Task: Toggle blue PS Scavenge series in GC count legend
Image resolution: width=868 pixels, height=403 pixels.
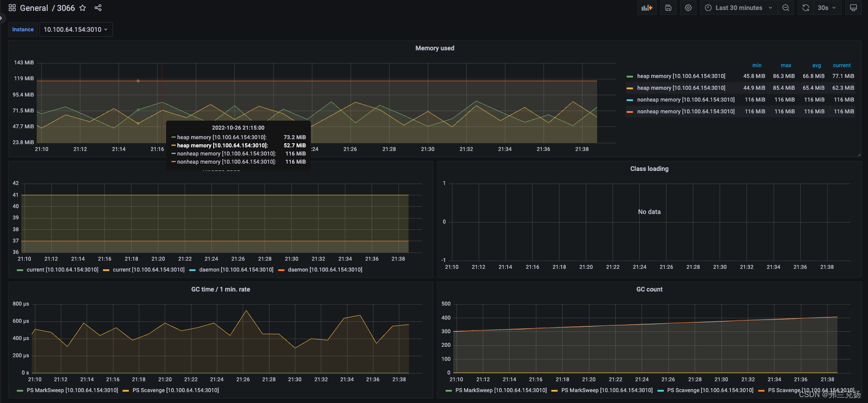Action: coord(710,390)
